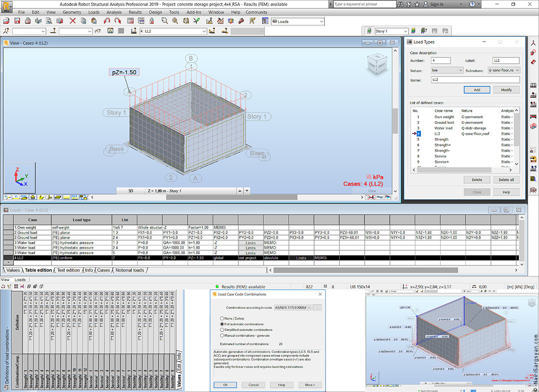Open bar selection icon with question mark

point(53,31)
